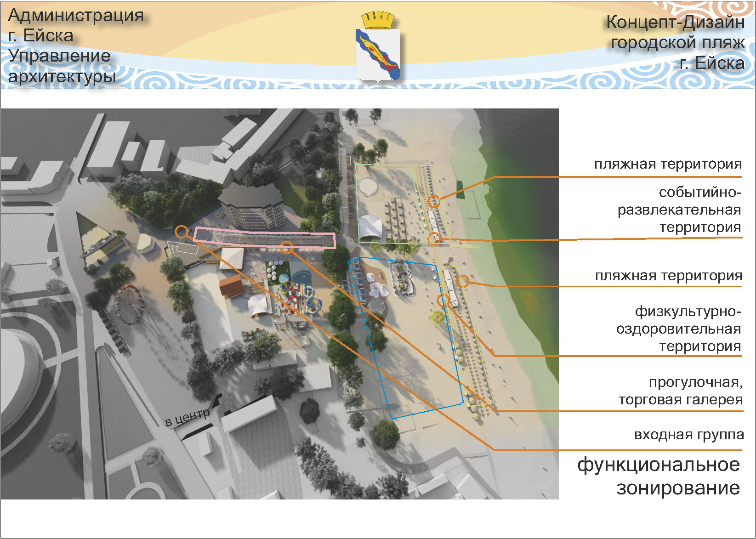
Task: Click the 'прогулочная, торговая галерея' legend label
Action: (681, 391)
